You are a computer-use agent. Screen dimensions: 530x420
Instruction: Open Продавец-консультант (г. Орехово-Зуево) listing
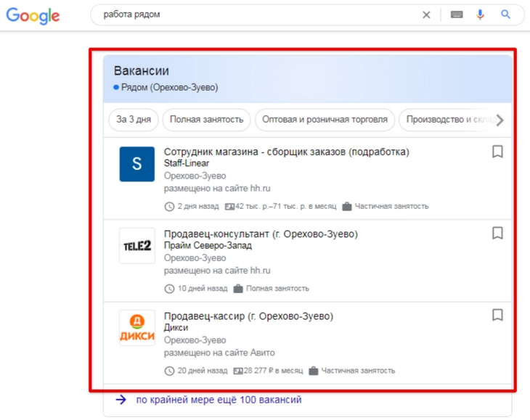click(x=261, y=234)
